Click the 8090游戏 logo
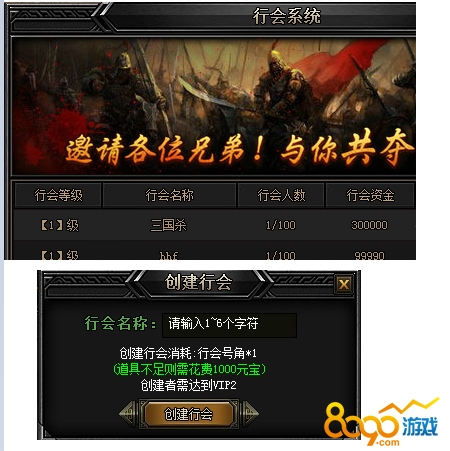Viewport: 450px width, 451px height. tap(381, 422)
